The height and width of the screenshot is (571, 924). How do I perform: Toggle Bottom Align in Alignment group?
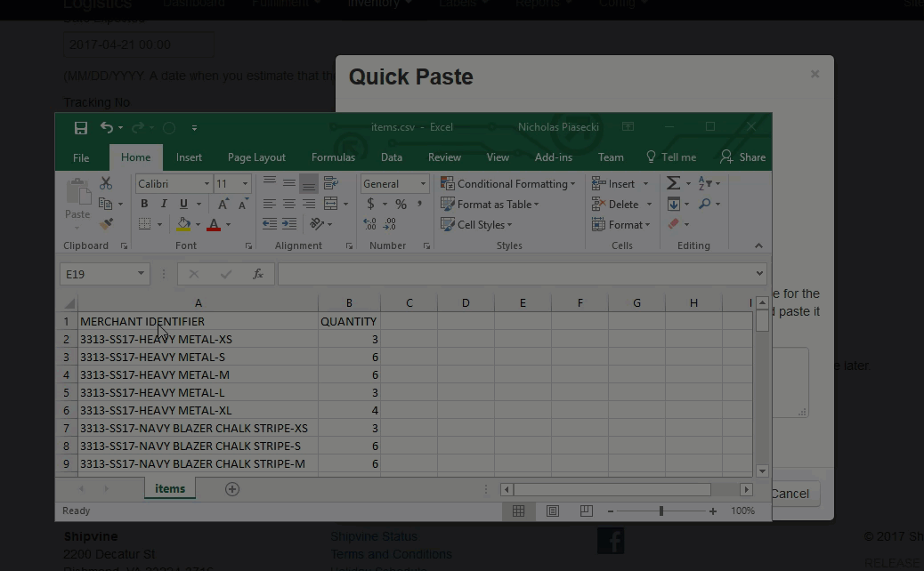click(309, 183)
